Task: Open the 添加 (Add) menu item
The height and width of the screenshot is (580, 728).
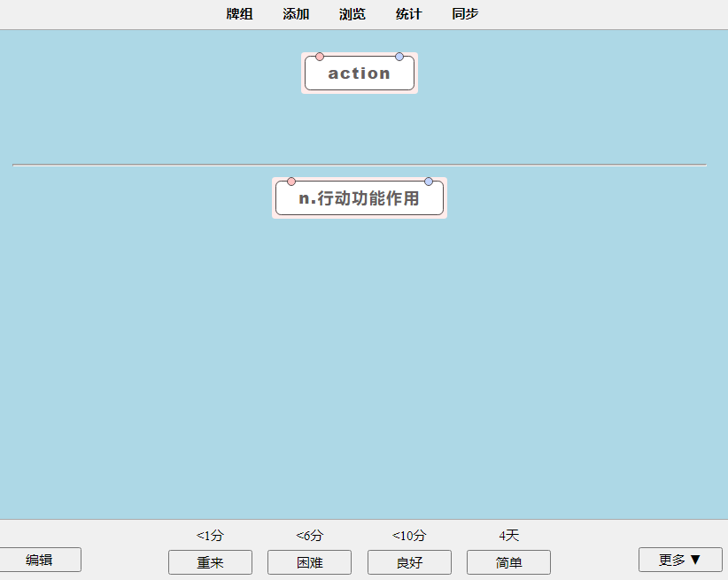Action: click(296, 14)
